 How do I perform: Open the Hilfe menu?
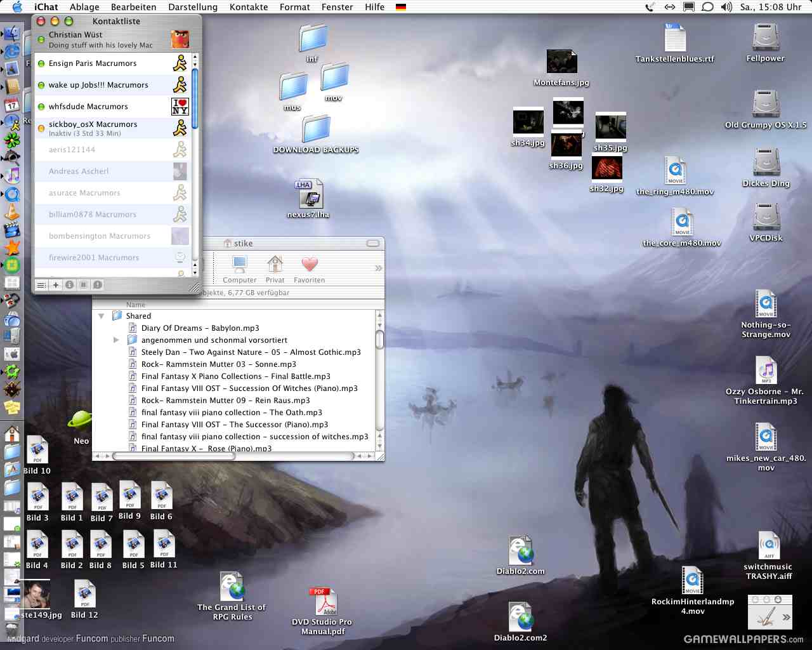point(375,7)
